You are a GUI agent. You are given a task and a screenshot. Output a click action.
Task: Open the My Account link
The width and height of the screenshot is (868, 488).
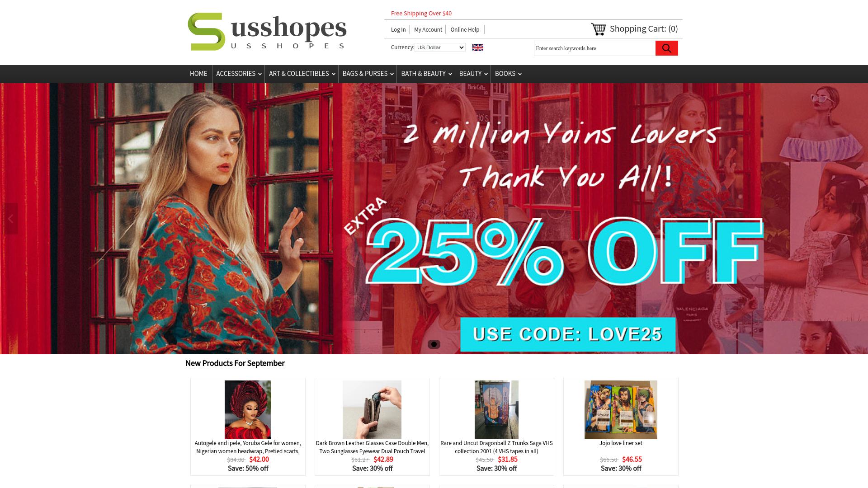pyautogui.click(x=428, y=30)
